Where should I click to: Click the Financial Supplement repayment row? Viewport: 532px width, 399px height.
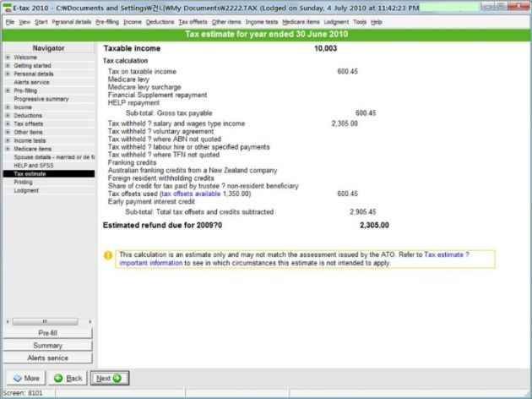(157, 95)
